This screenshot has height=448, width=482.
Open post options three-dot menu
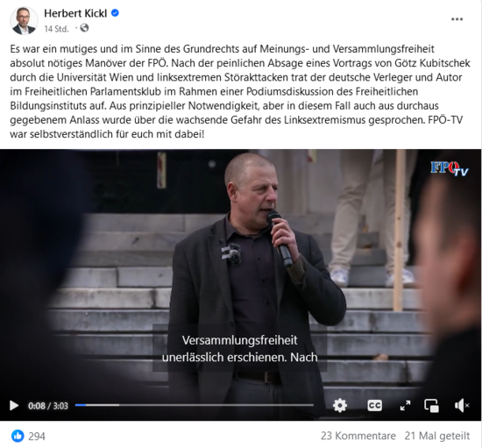point(457,19)
